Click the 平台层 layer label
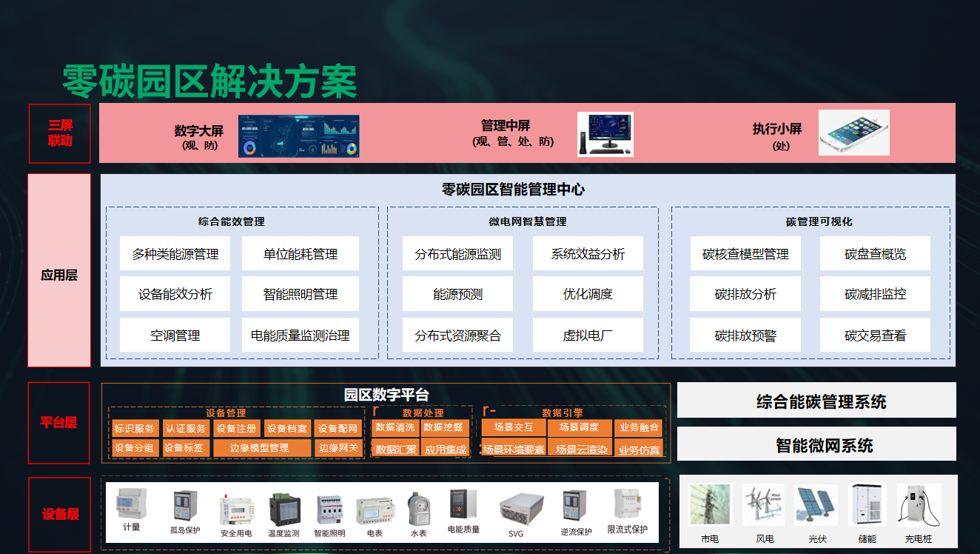This screenshot has width=980, height=554. coord(58,423)
